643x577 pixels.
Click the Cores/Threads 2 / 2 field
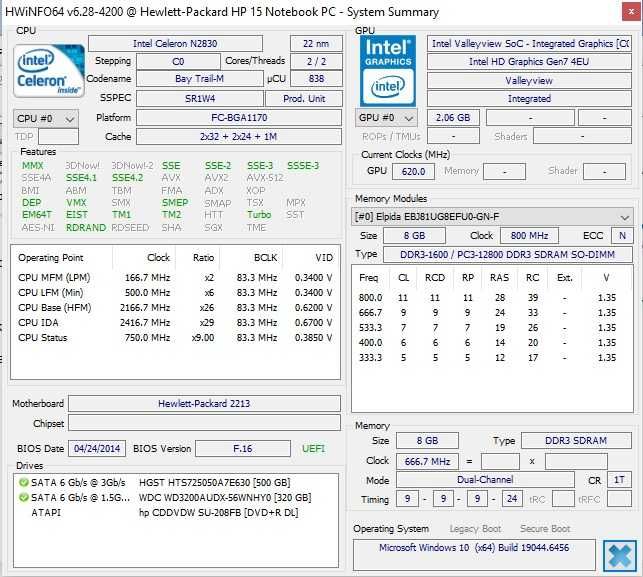click(316, 62)
